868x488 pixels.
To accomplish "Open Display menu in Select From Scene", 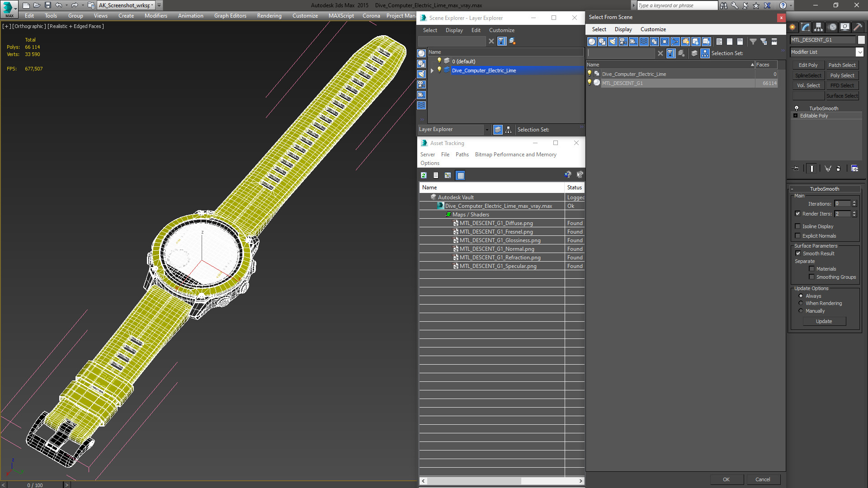I will pos(623,29).
